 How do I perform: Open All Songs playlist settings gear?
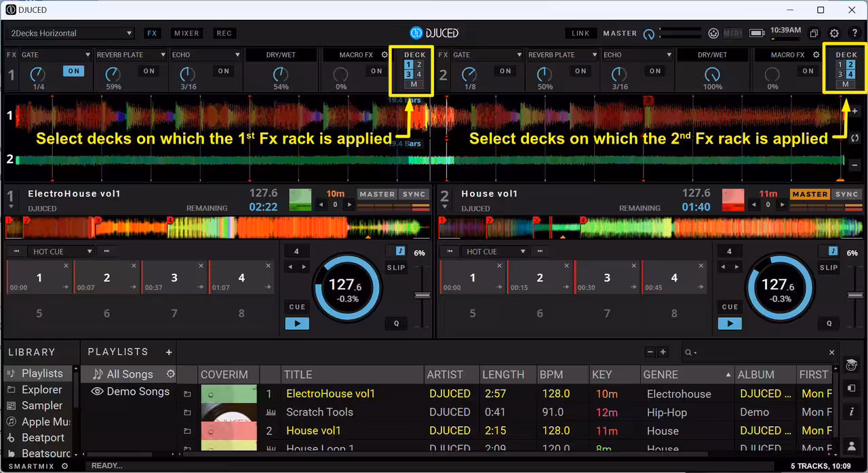point(171,374)
